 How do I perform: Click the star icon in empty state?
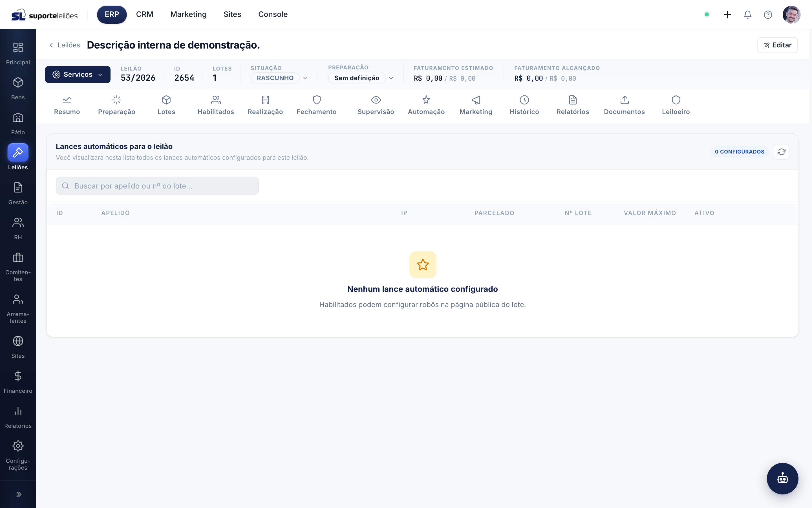click(x=422, y=265)
